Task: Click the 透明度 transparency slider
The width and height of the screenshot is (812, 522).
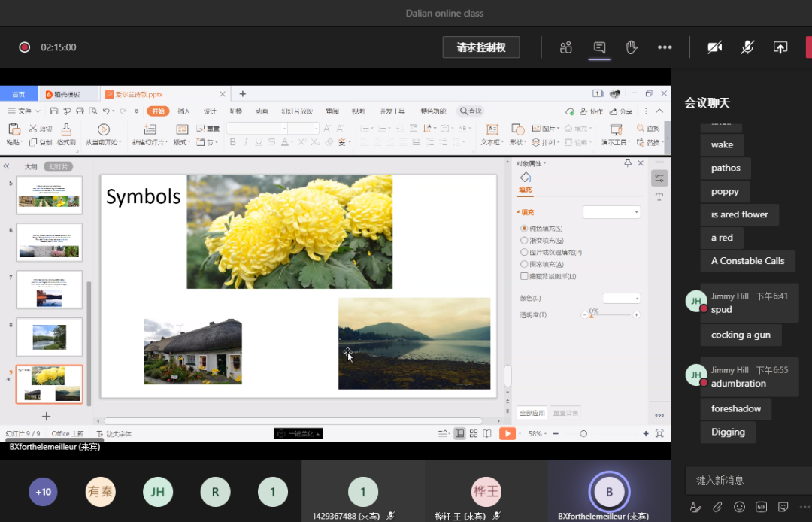Action: [611, 315]
